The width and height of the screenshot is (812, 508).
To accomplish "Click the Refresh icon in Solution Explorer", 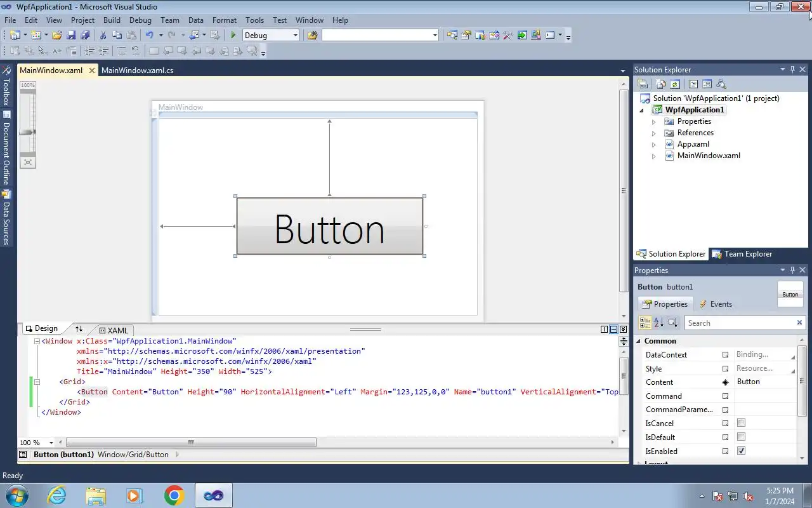I will tap(675, 84).
